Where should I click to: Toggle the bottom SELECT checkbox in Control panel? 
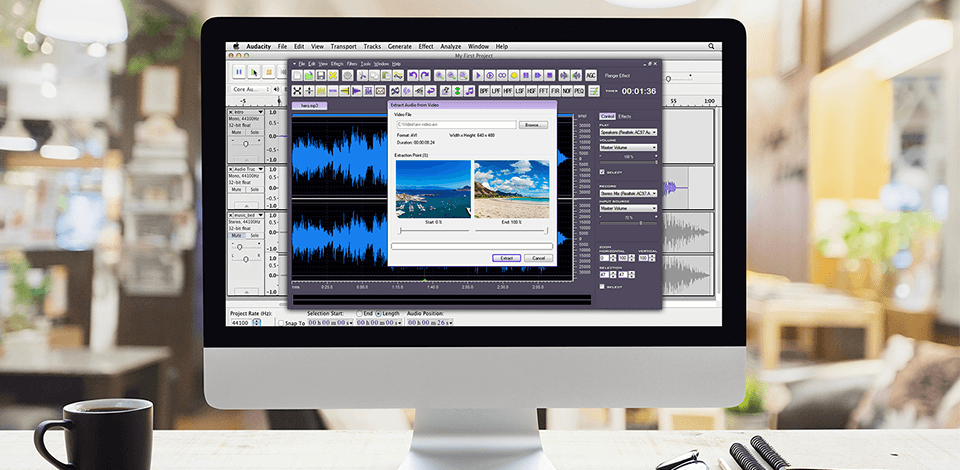602,286
